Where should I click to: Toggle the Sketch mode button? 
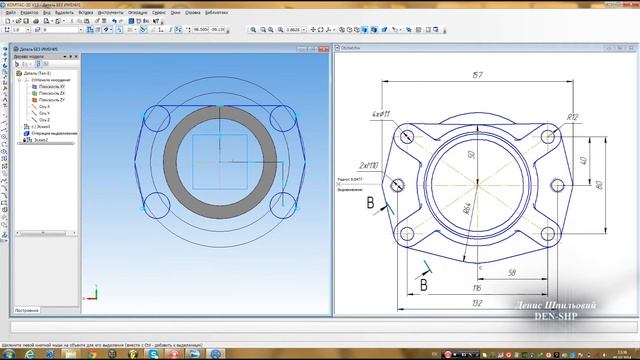click(90, 29)
